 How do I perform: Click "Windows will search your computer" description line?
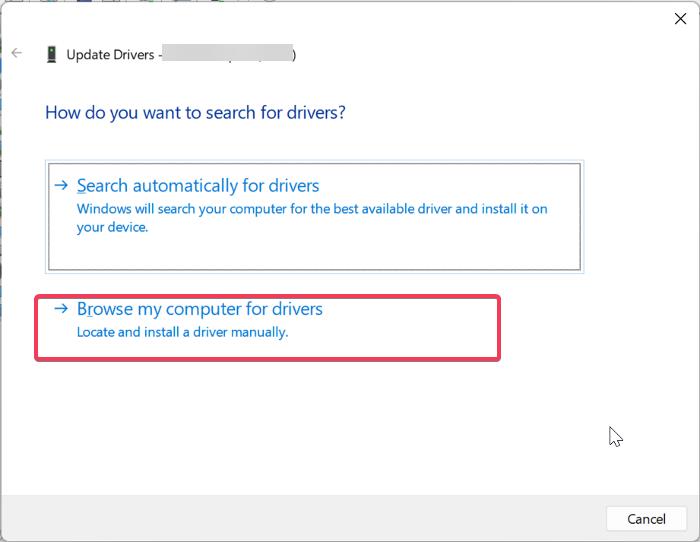tap(312, 209)
